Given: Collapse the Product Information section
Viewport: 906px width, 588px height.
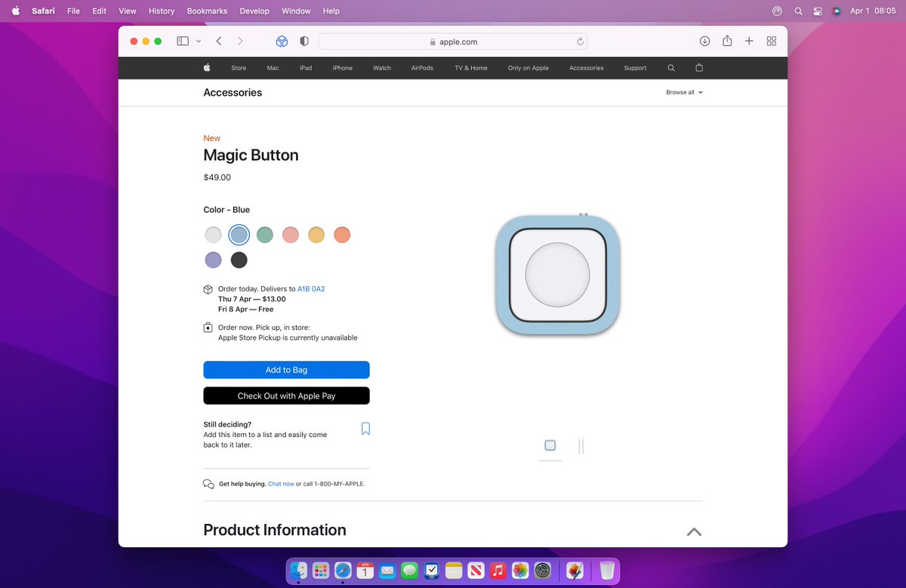Looking at the screenshot, I should tap(694, 531).
